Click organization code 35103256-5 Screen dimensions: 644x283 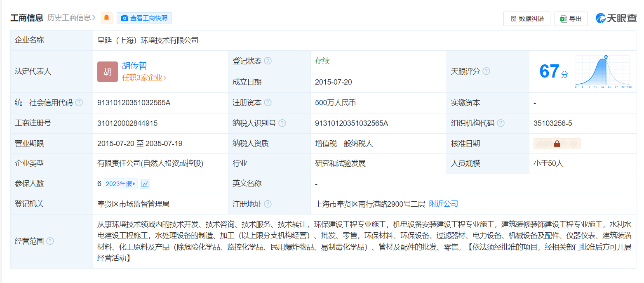tap(553, 123)
